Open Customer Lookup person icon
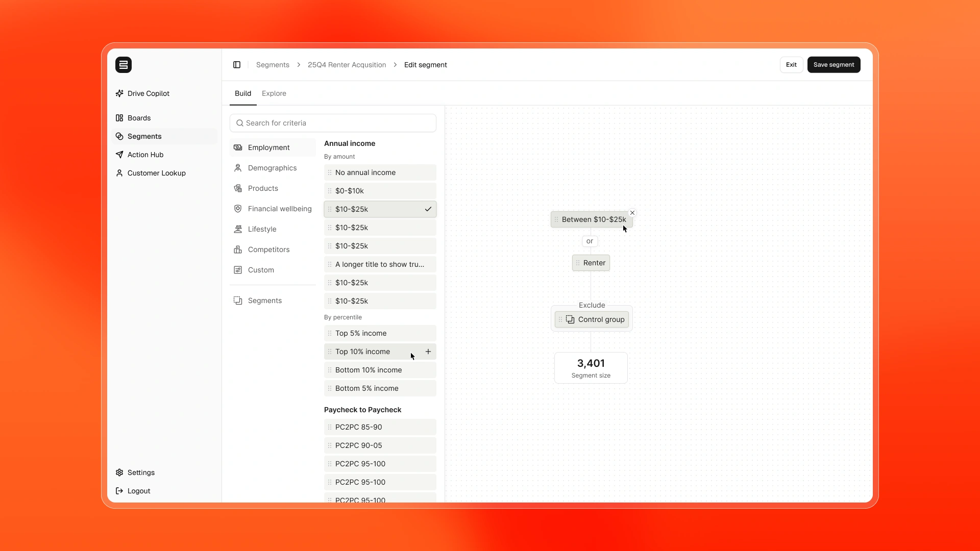Viewport: 980px width, 551px height. click(x=119, y=173)
